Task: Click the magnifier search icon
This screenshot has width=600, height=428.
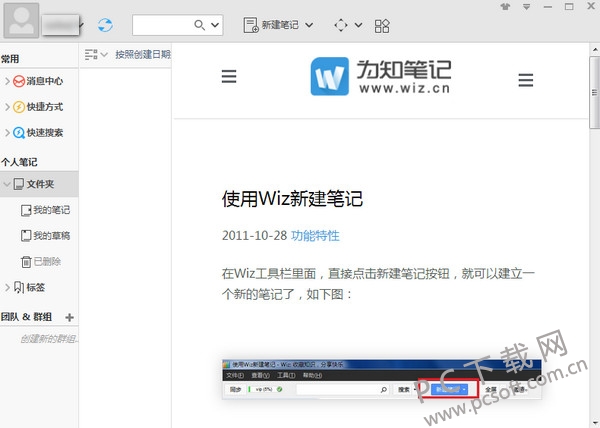Action: click(199, 25)
